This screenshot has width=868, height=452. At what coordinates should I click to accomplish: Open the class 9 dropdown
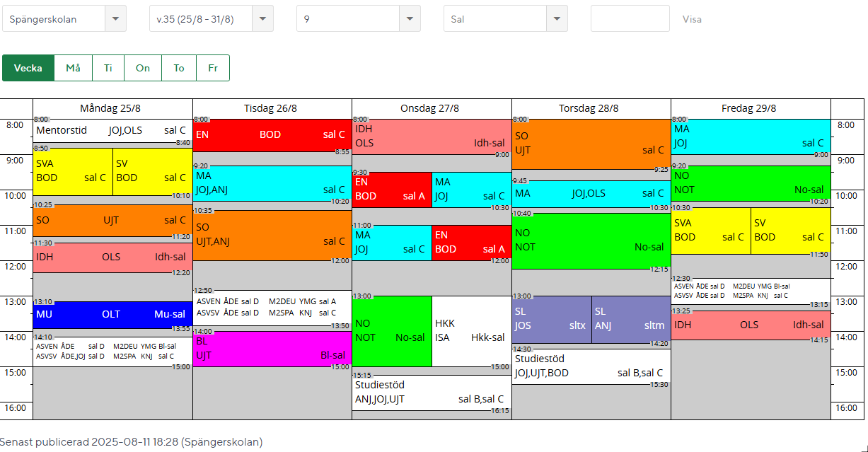[x=358, y=19]
